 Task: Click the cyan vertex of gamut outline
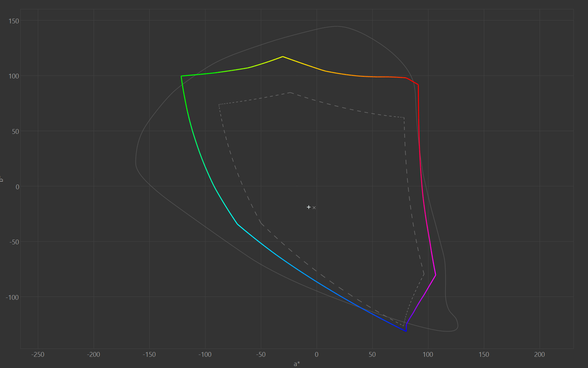[237, 224]
